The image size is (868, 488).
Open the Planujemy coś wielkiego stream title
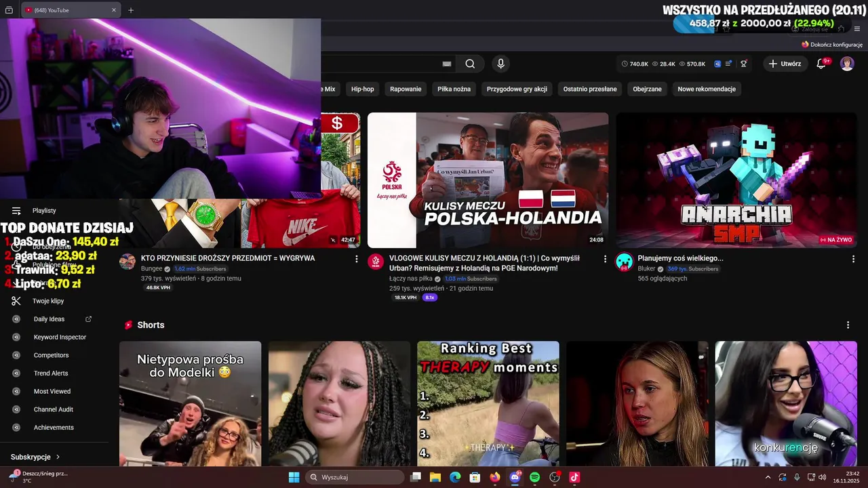[680, 258]
